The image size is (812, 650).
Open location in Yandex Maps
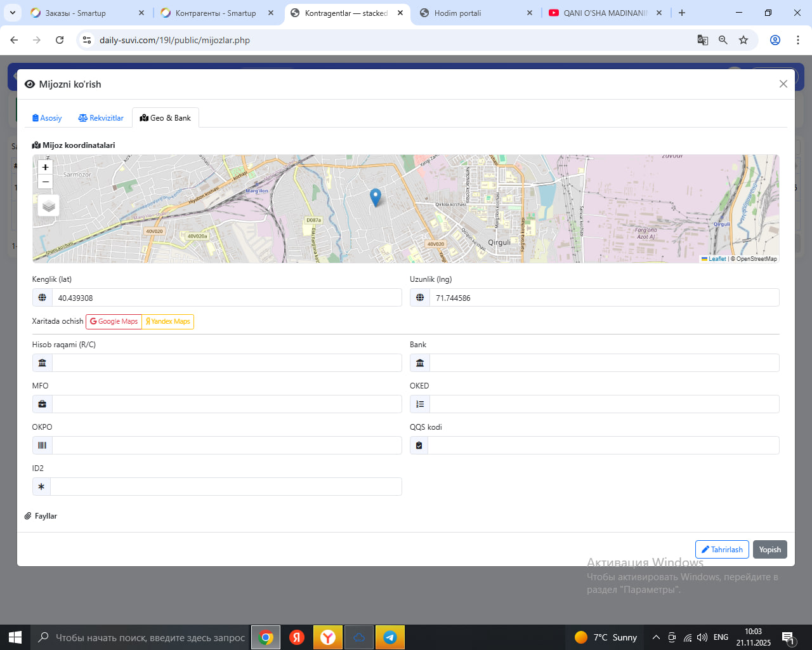pos(168,322)
